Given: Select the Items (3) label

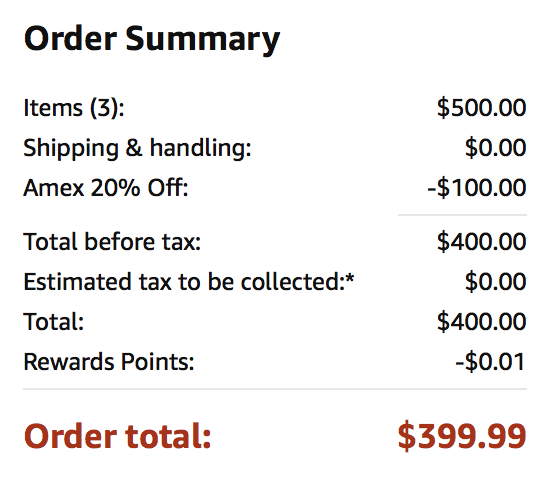Looking at the screenshot, I should (x=74, y=108).
